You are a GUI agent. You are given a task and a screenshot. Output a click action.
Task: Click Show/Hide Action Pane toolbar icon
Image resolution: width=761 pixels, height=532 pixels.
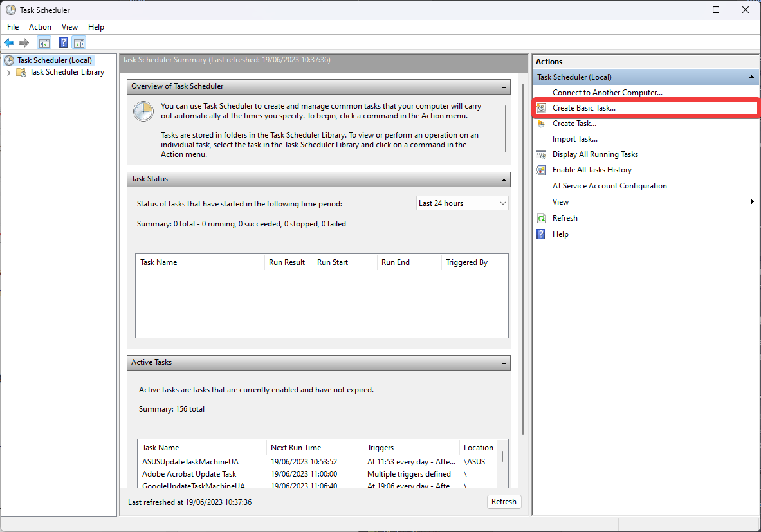click(78, 43)
